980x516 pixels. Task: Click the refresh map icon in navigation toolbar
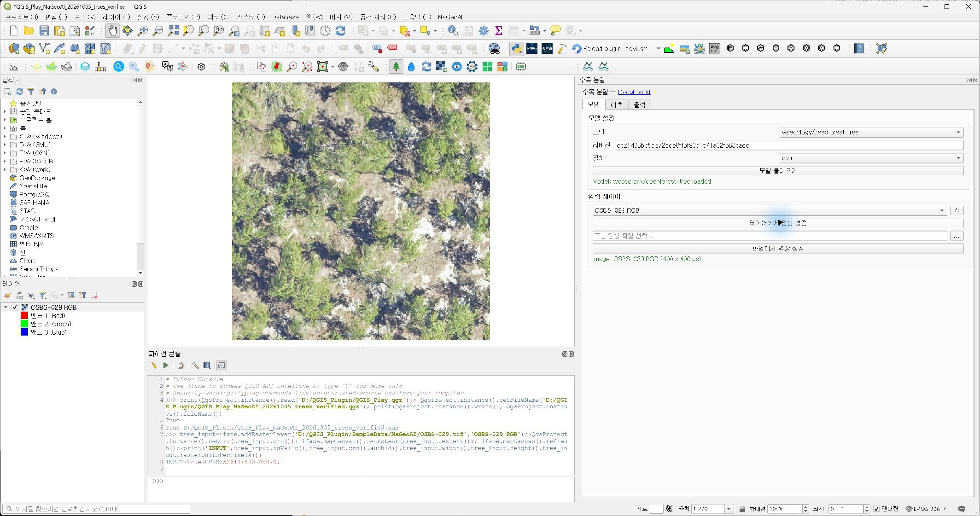[x=340, y=31]
